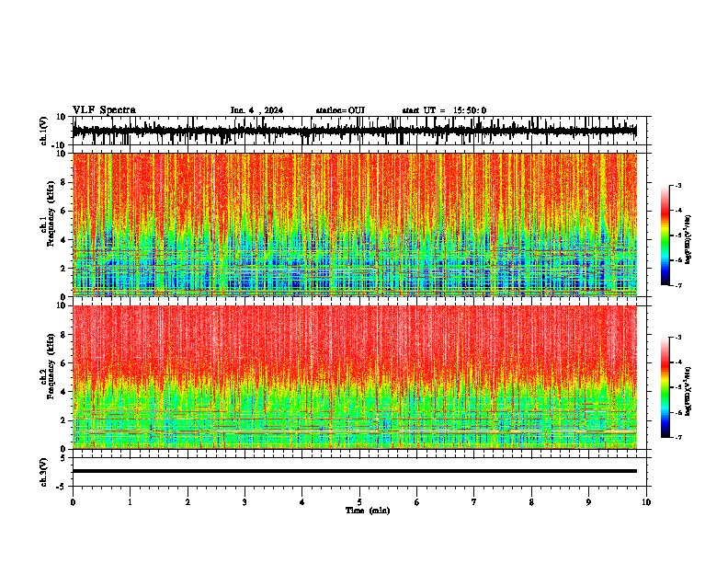Click the '5' tick of ch.3(V) axis
The width and height of the screenshot is (728, 563).
(63, 457)
